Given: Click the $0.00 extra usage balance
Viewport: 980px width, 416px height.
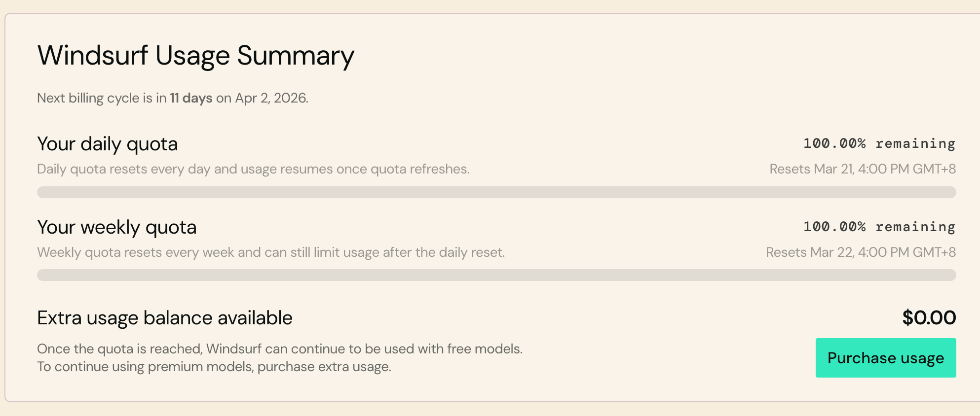Looking at the screenshot, I should pos(929,317).
